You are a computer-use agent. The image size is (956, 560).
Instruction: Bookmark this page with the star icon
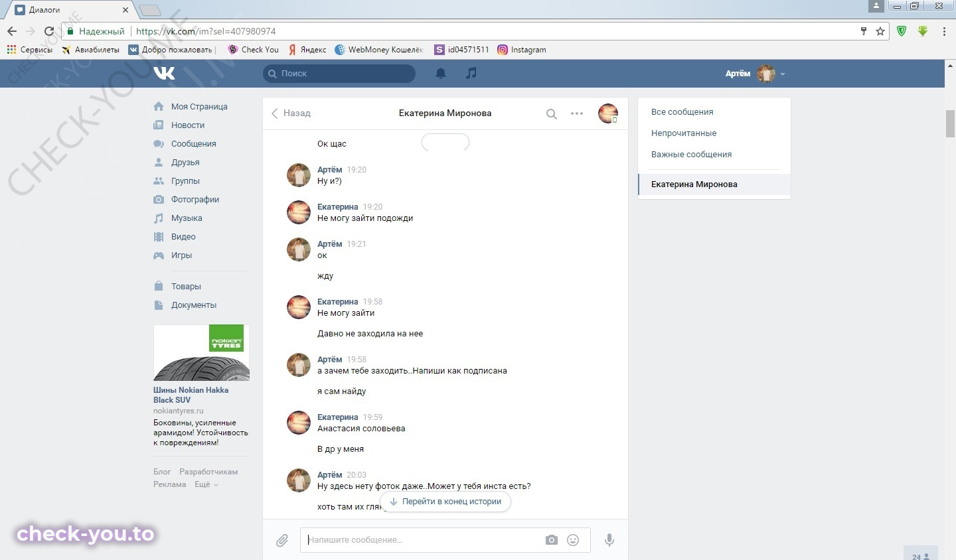(x=880, y=31)
